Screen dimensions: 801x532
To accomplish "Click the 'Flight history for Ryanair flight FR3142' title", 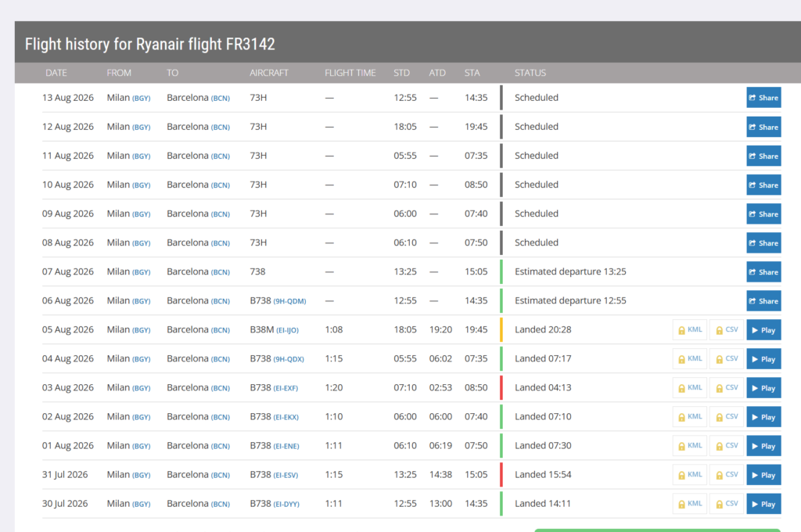I will pos(149,44).
